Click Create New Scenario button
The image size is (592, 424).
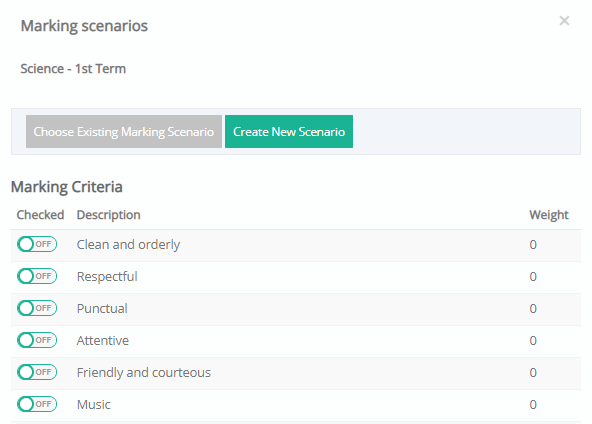(289, 131)
